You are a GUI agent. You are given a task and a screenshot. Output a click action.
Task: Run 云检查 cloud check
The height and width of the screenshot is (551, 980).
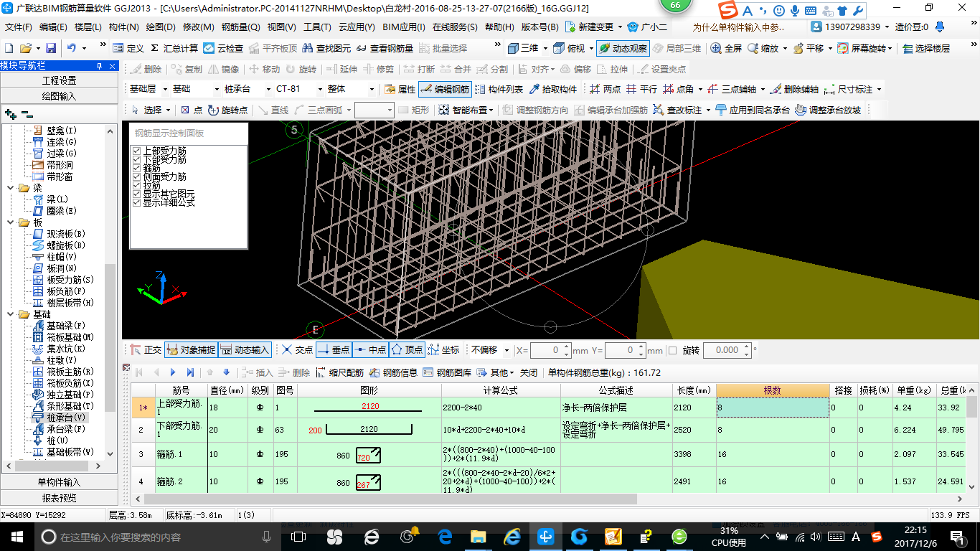tap(223, 48)
